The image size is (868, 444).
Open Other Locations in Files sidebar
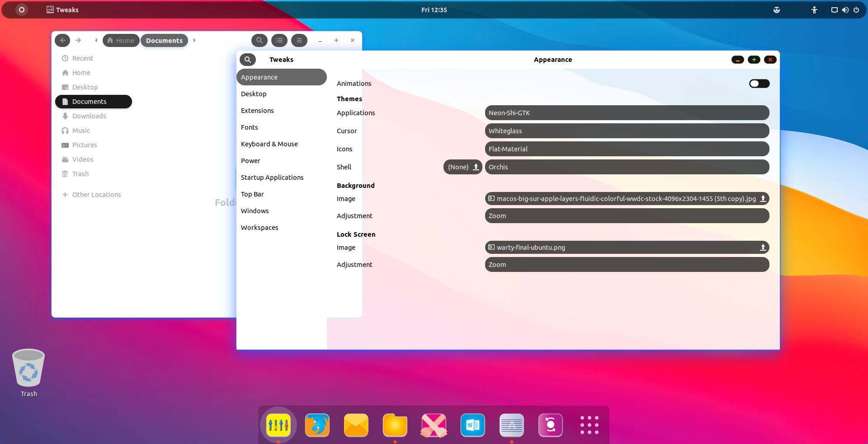(x=94, y=195)
